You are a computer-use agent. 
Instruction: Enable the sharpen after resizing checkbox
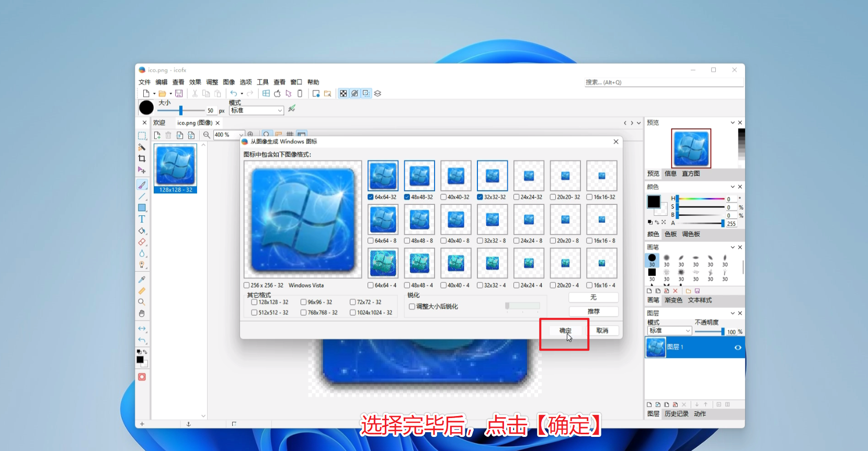point(412,307)
